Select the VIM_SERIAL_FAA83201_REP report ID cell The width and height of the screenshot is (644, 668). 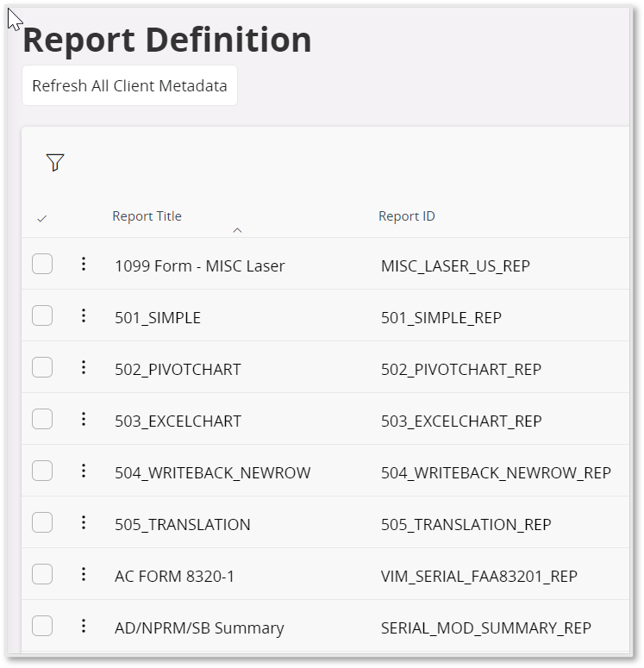click(x=479, y=577)
